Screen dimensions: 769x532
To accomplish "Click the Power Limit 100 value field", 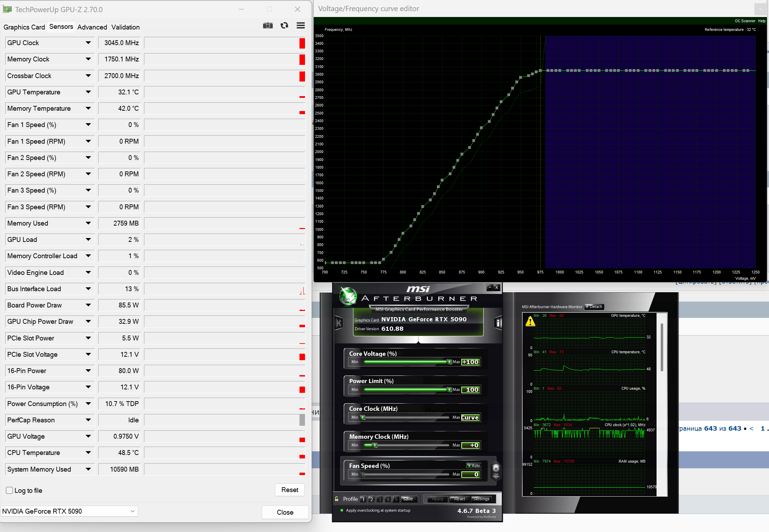I will [x=471, y=390].
